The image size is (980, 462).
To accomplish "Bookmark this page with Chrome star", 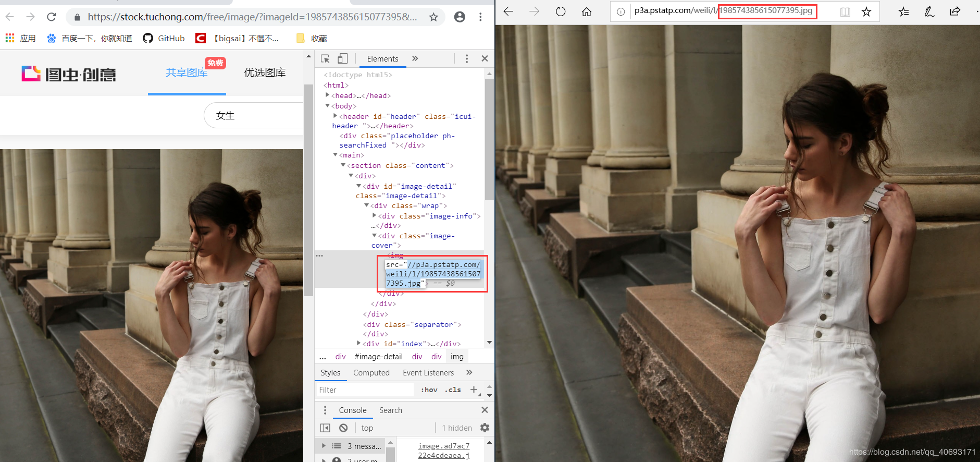I will click(433, 17).
